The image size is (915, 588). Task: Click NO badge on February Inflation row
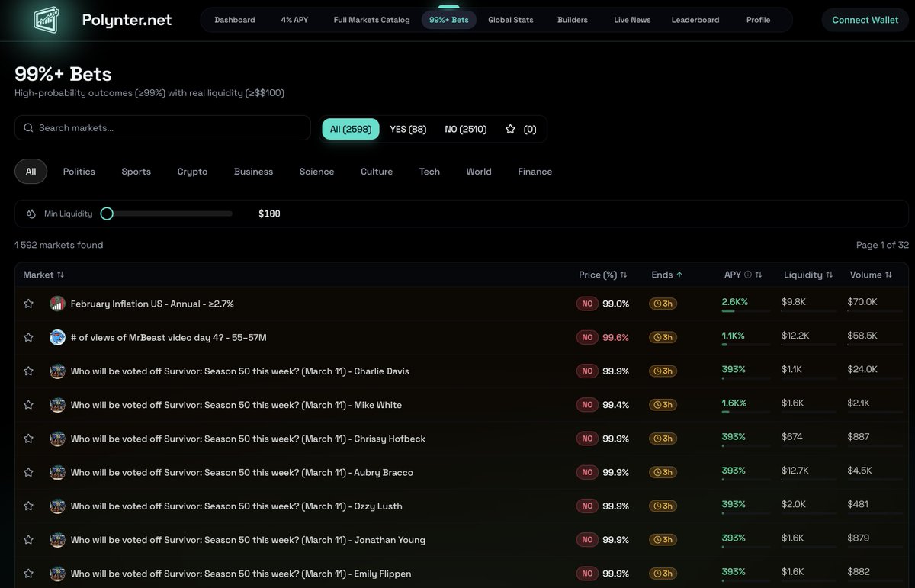coord(587,304)
